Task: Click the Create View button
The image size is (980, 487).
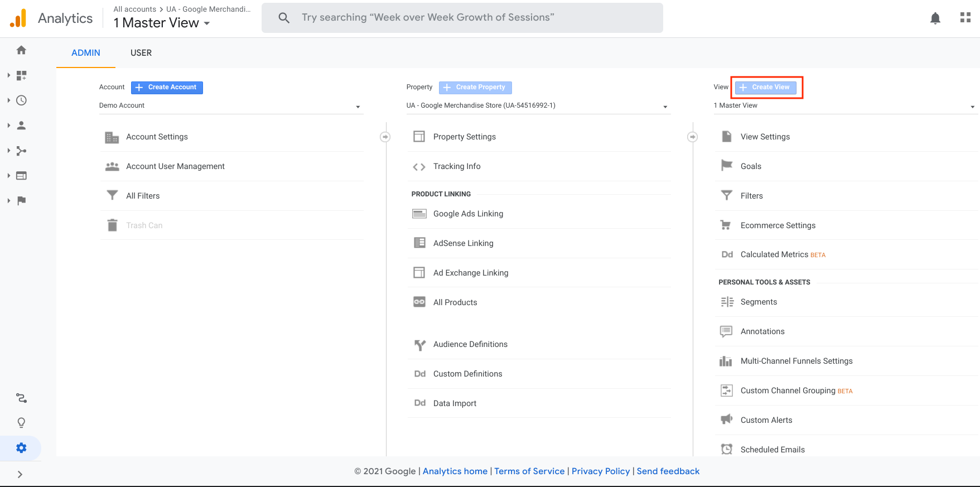Action: 766,88
